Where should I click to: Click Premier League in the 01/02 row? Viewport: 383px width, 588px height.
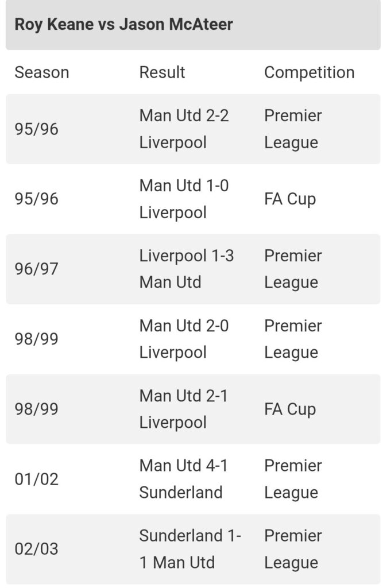[x=293, y=479]
